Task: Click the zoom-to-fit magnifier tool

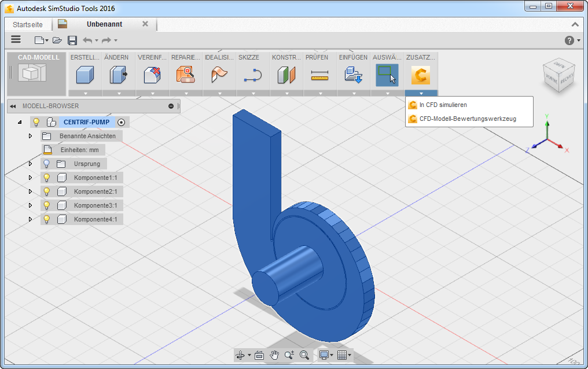Action: [x=304, y=355]
